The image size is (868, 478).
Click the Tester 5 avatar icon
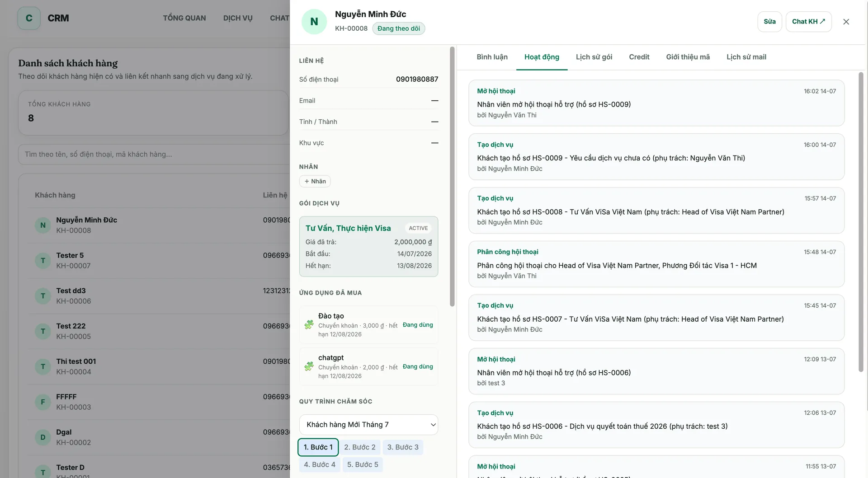[43, 260]
